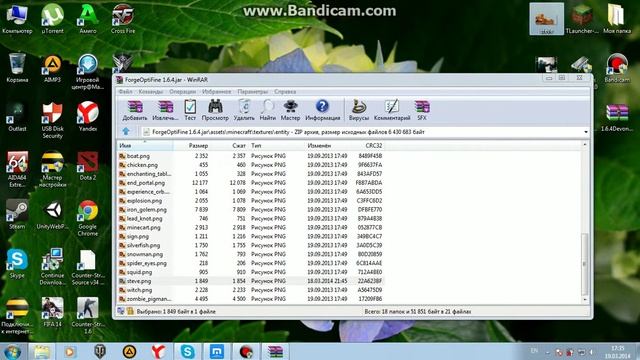The image size is (640, 360).
Task: Open the Файл menu
Action: click(x=125, y=91)
